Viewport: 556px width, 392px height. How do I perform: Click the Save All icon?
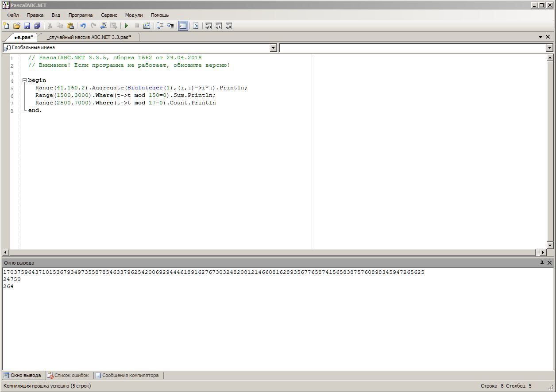coord(37,26)
